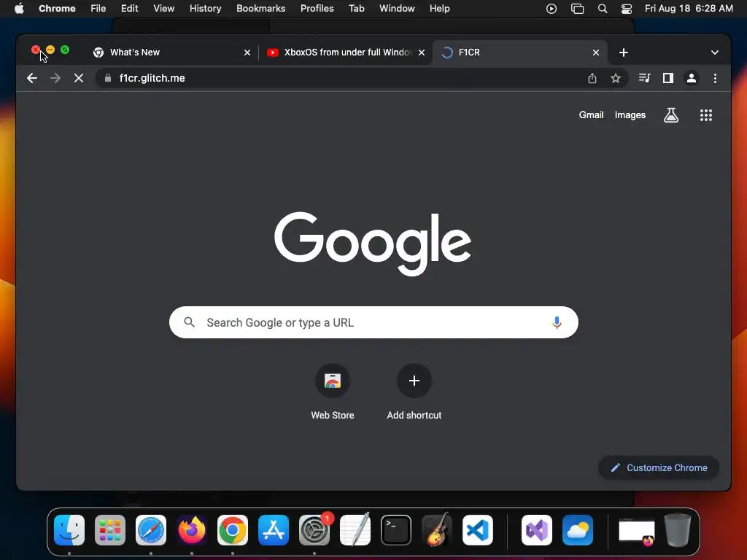Open the Tab menu
747x560 pixels.
tap(356, 9)
